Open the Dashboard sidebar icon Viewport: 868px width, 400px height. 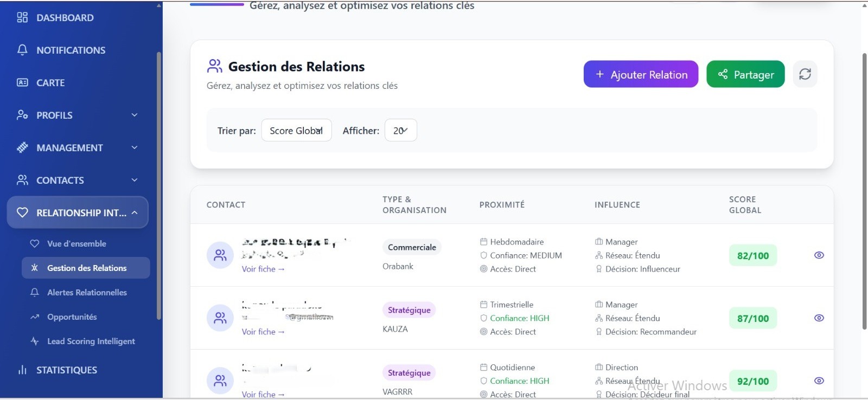click(x=22, y=18)
